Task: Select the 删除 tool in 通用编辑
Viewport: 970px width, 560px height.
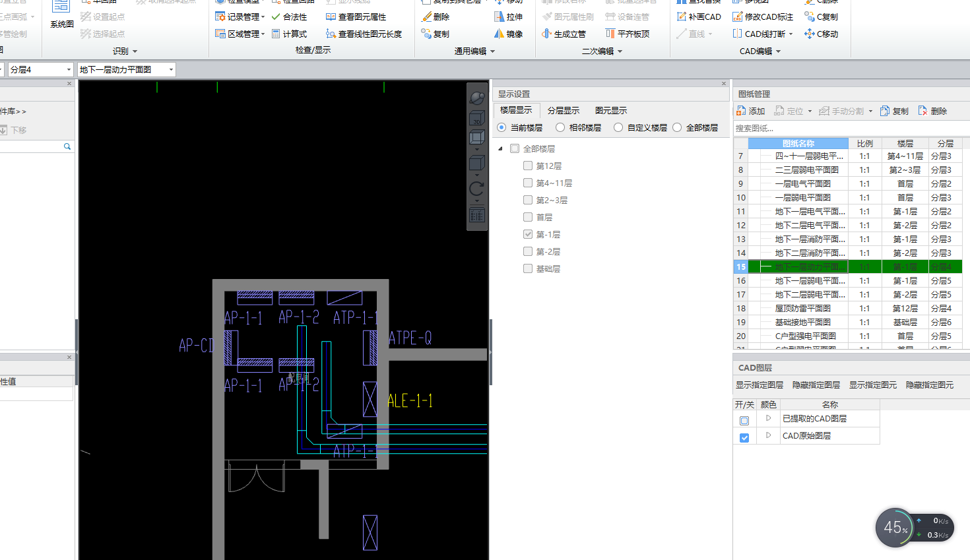Action: pos(436,16)
